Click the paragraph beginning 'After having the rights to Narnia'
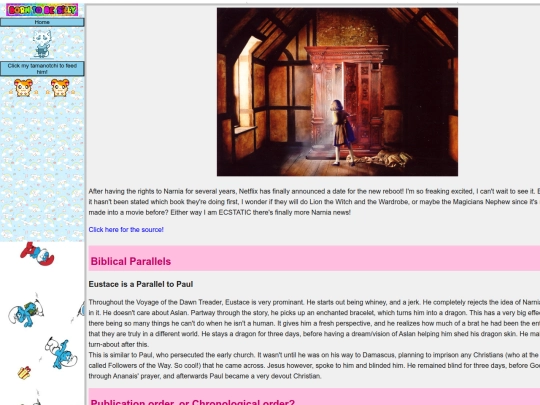Image resolution: width=540 pixels, height=405 pixels. [314, 202]
